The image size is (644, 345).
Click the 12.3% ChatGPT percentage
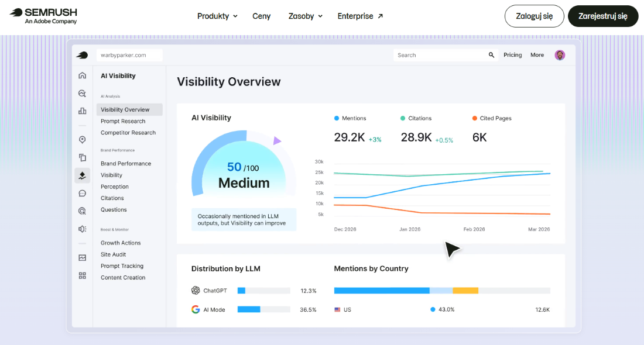[x=309, y=291]
